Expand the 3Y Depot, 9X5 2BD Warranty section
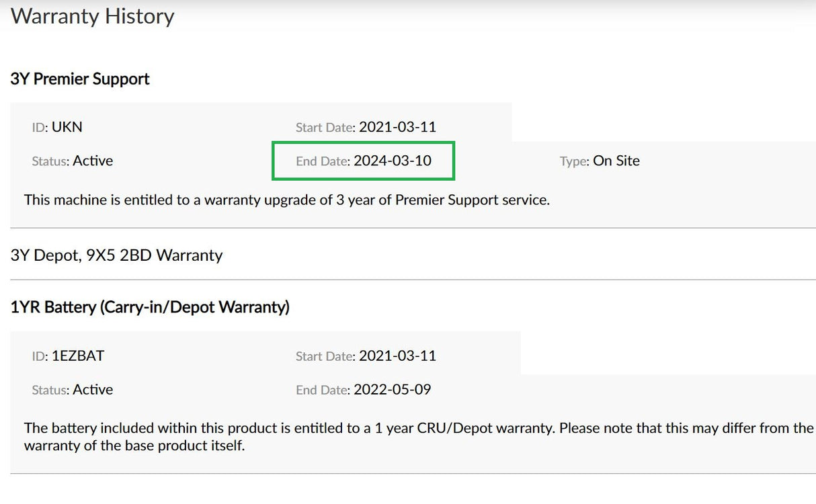The image size is (816, 504). [x=116, y=255]
